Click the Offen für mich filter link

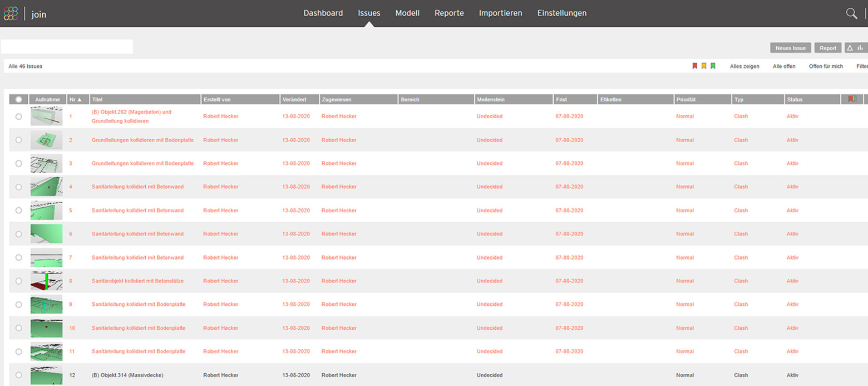point(826,66)
